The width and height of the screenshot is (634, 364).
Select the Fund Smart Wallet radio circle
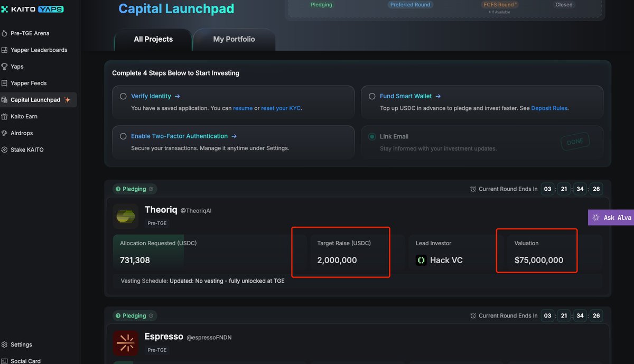pyautogui.click(x=372, y=96)
